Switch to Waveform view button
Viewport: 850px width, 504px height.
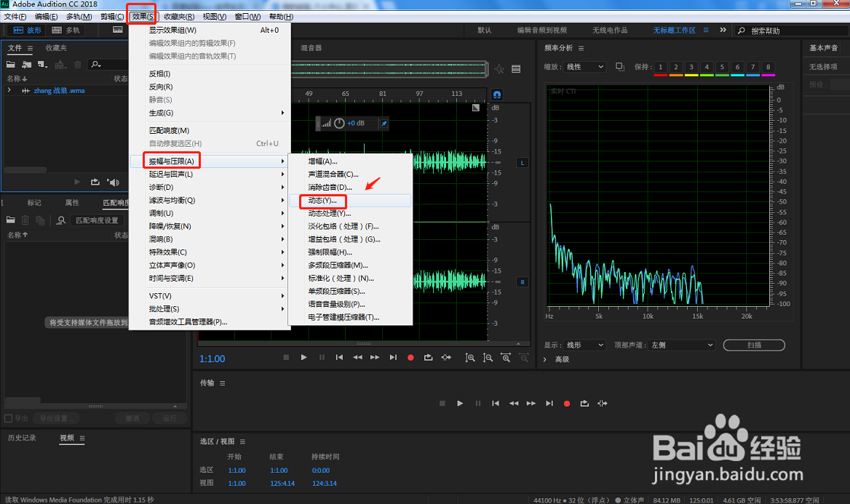coord(27,31)
